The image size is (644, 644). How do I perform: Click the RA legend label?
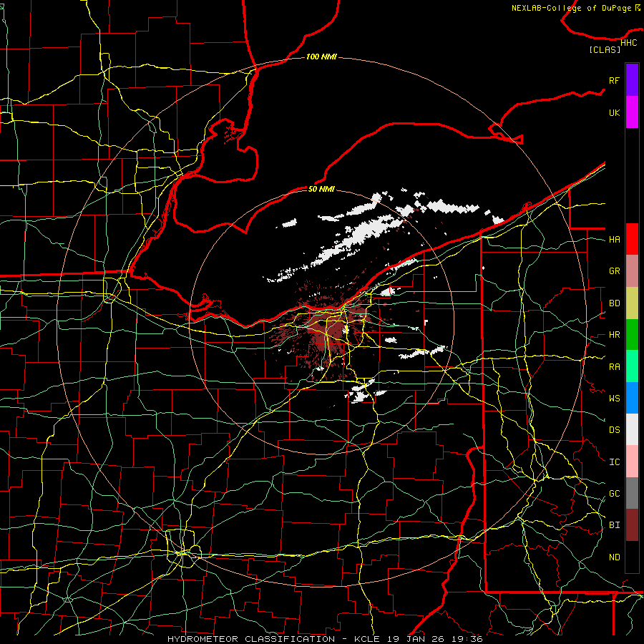coord(615,367)
